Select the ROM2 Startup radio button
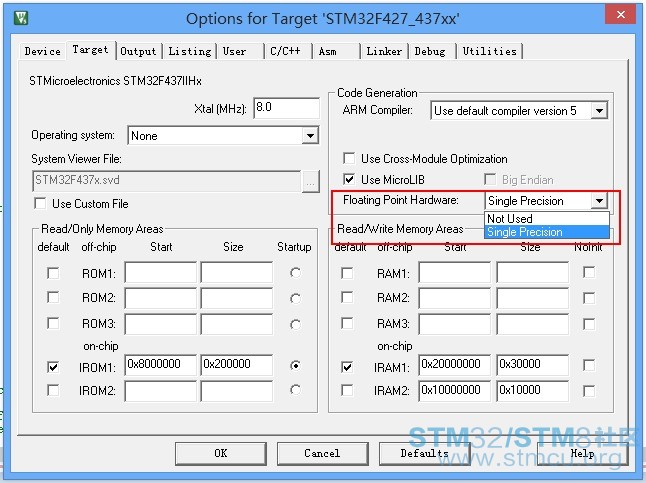646x483 pixels. pyautogui.click(x=295, y=298)
